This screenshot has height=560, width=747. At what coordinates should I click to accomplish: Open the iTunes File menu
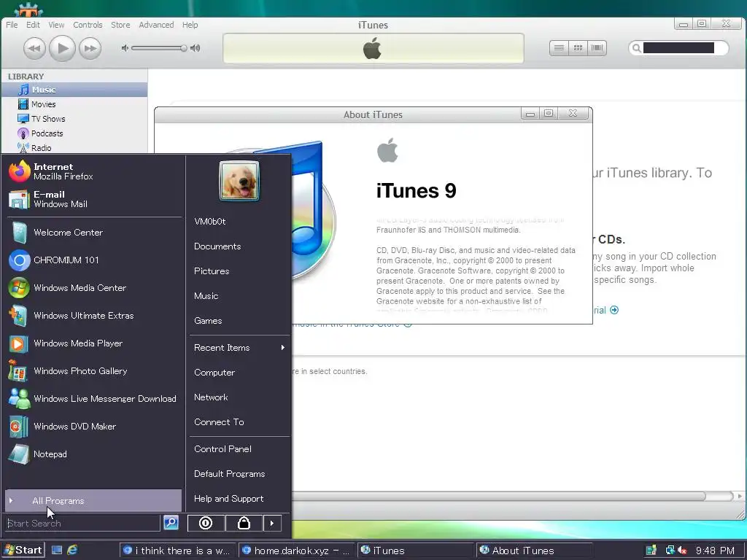[x=12, y=25]
